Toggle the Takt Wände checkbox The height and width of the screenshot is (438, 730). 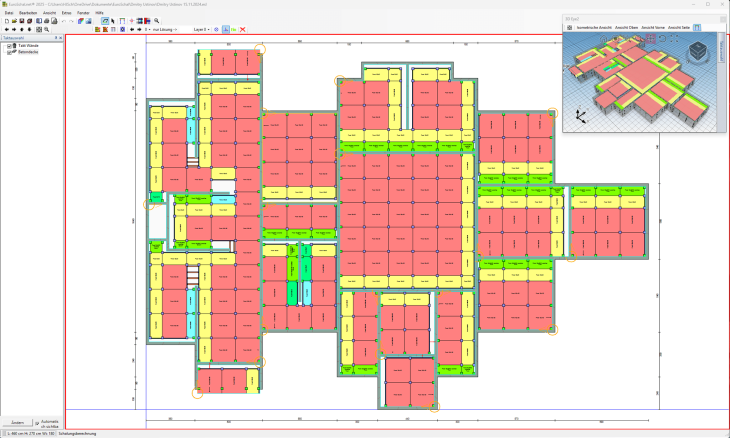click(x=10, y=46)
